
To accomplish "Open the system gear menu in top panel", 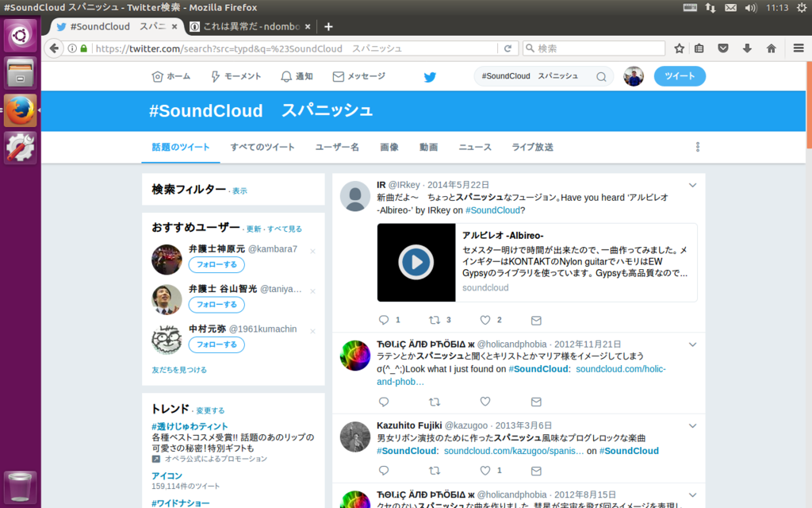I will [802, 8].
